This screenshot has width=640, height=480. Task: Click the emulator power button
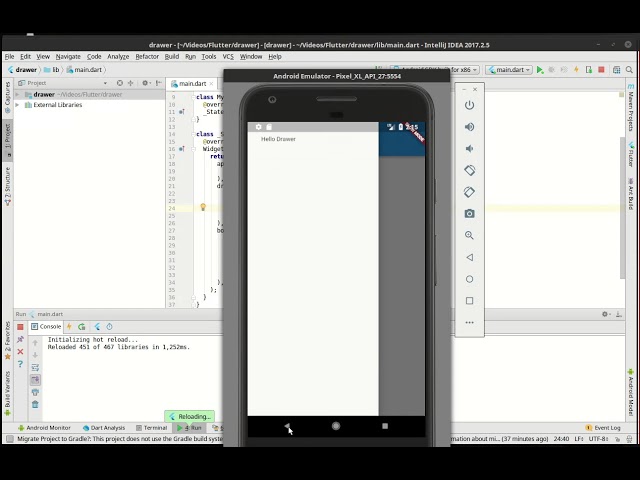(469, 105)
